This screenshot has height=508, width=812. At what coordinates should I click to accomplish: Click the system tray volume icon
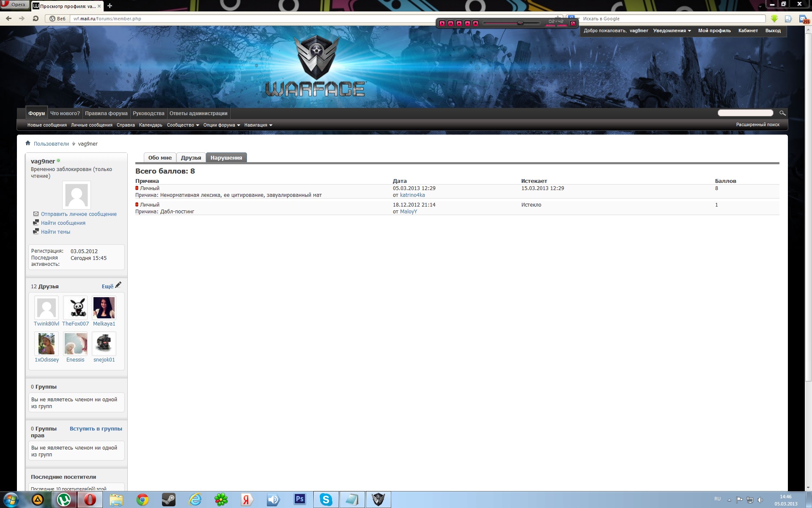760,500
